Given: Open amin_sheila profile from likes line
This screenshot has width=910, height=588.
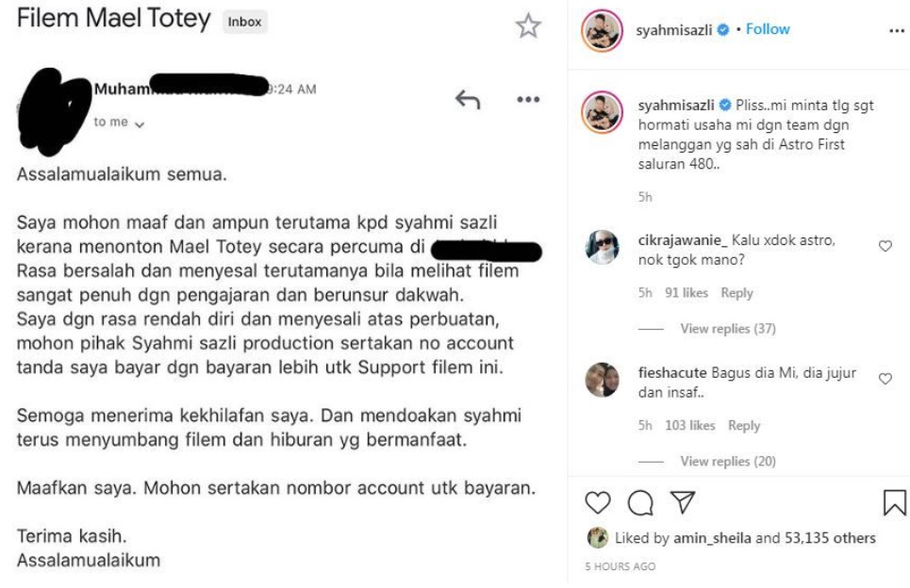Looking at the screenshot, I should point(712,538).
